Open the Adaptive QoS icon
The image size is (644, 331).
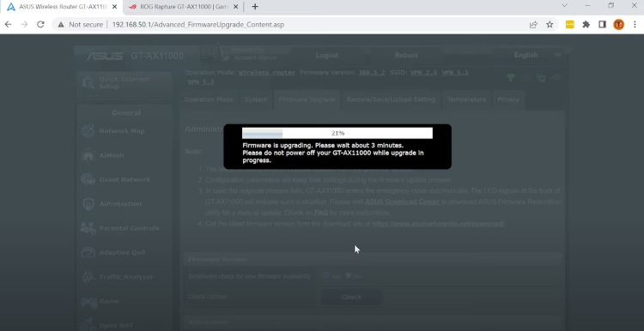click(88, 252)
